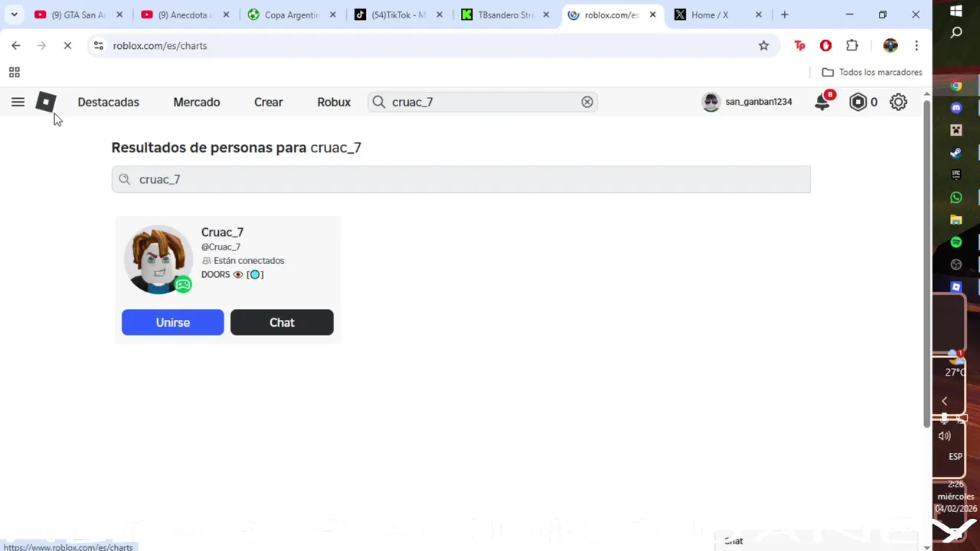This screenshot has width=980, height=551.
Task: Open the Chrome three-dot menu
Action: (916, 46)
